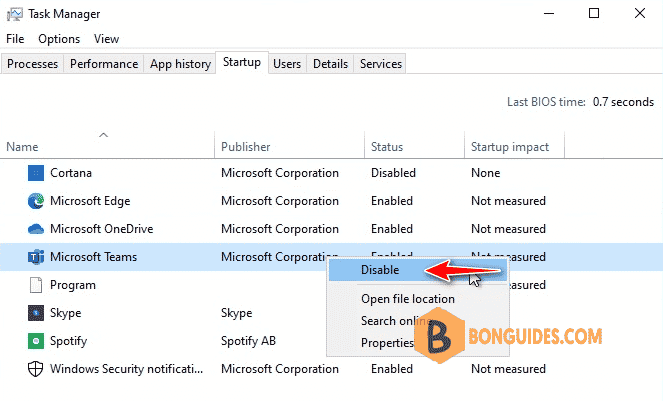
Task: Switch to the Performance tab
Action: point(104,64)
